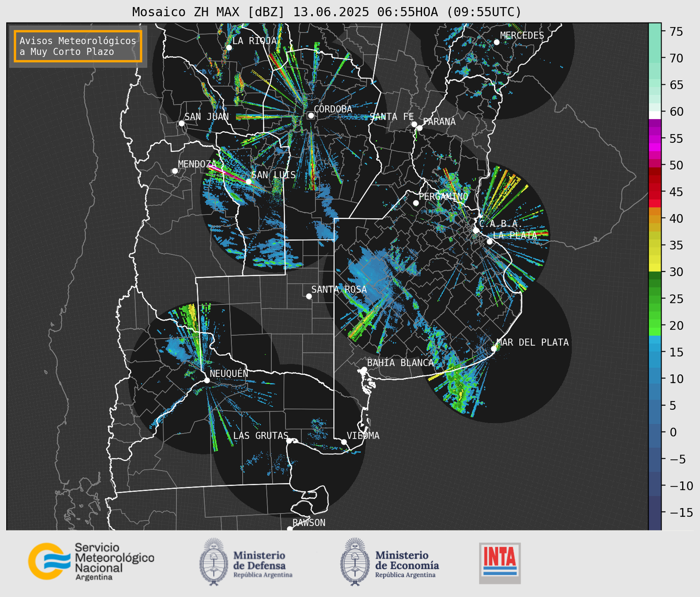The image size is (700, 597).
Task: Click the La Rioja city marker
Action: tap(229, 47)
